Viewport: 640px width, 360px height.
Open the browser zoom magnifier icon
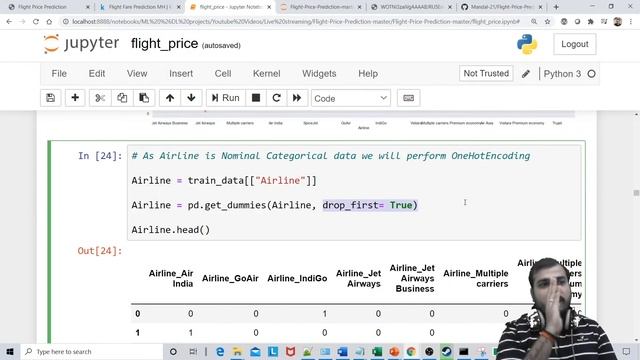[534, 22]
